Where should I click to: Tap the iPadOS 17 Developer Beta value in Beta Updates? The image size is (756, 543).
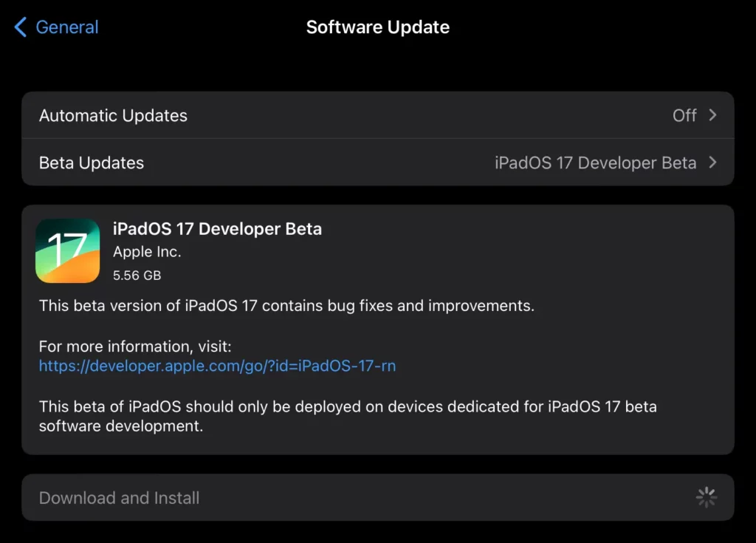[x=596, y=163]
